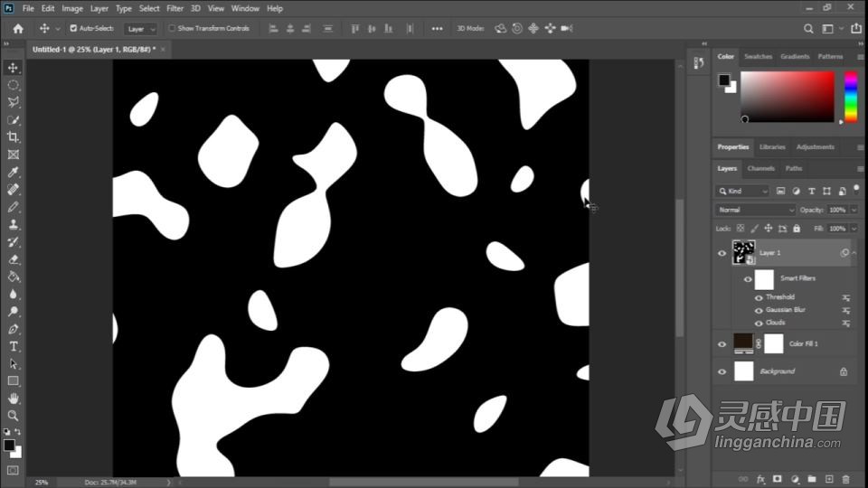The width and height of the screenshot is (868, 488).
Task: Hide the Color Fill 1 layer
Action: pyautogui.click(x=722, y=344)
